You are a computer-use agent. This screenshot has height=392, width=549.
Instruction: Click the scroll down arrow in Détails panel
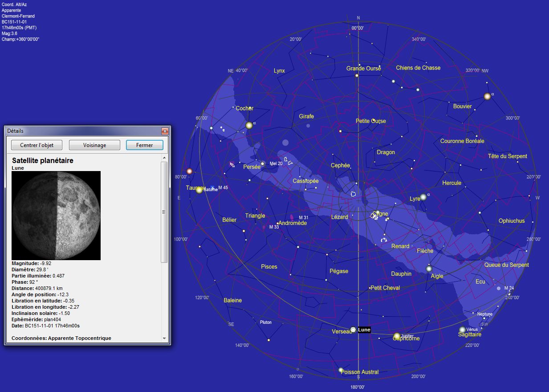[x=164, y=339]
